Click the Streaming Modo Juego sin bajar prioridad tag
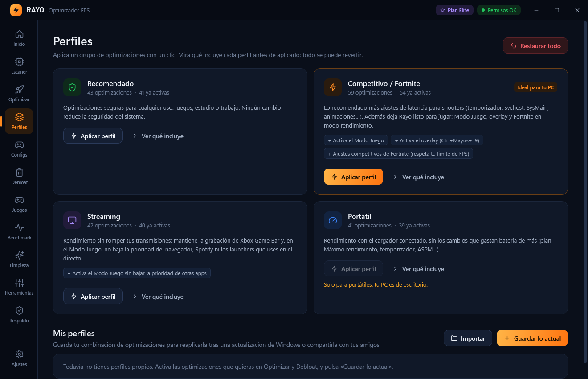 (x=137, y=273)
